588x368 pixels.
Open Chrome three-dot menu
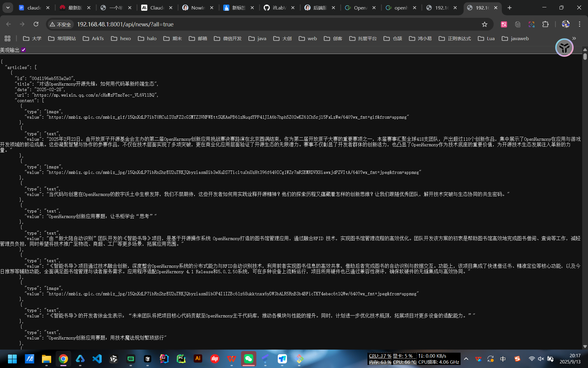click(579, 24)
